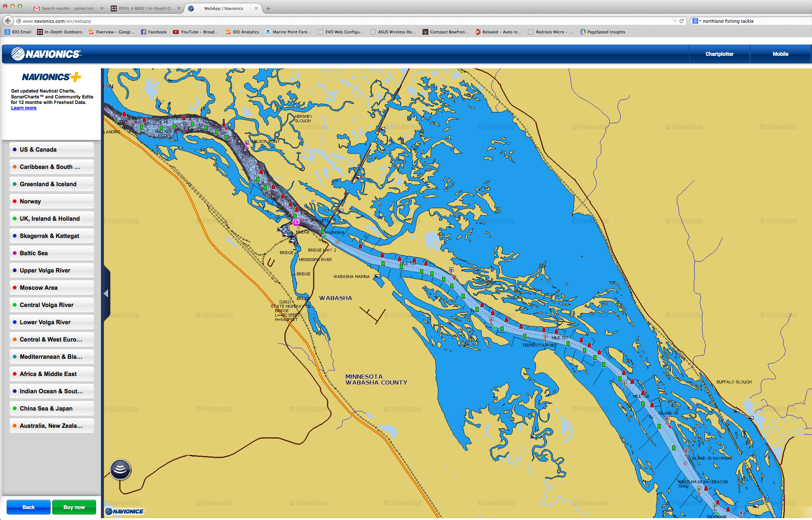This screenshot has height=520, width=812.
Task: Select Caribbean & South region
Action: coord(51,167)
